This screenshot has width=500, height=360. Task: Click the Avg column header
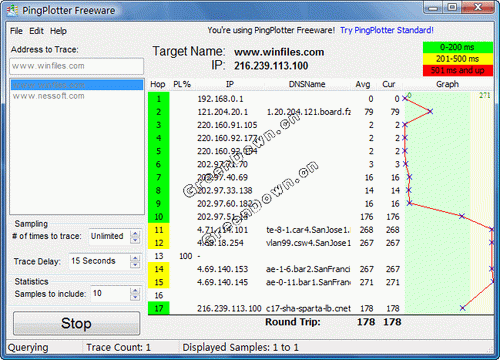tap(363, 84)
